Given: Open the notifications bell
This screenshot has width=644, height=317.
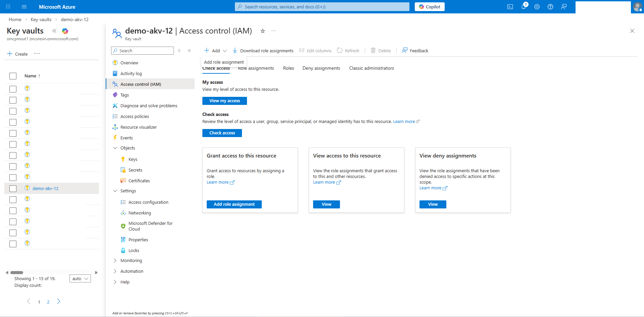Looking at the screenshot, I should point(524,7).
